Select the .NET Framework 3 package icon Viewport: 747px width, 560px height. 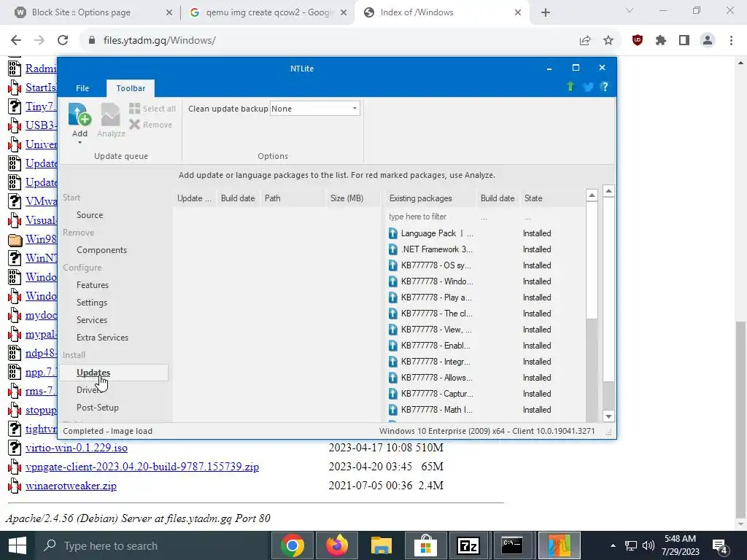[392, 249]
